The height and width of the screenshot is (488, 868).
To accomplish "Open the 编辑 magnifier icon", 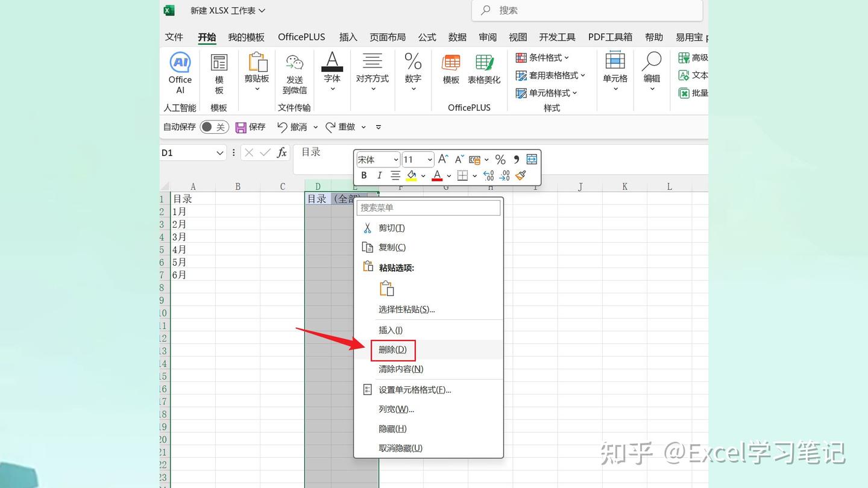I will pos(651,66).
